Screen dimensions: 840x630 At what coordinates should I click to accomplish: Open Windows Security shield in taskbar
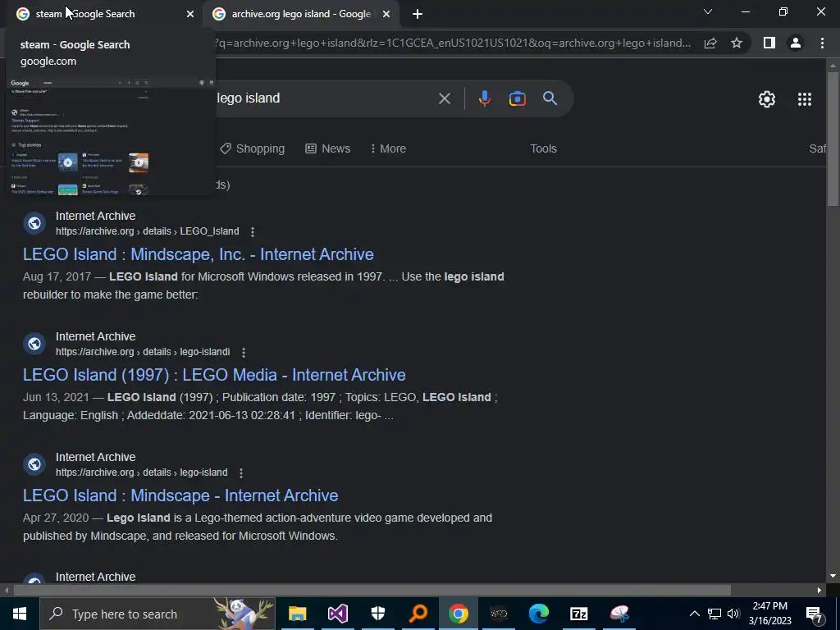click(x=377, y=614)
